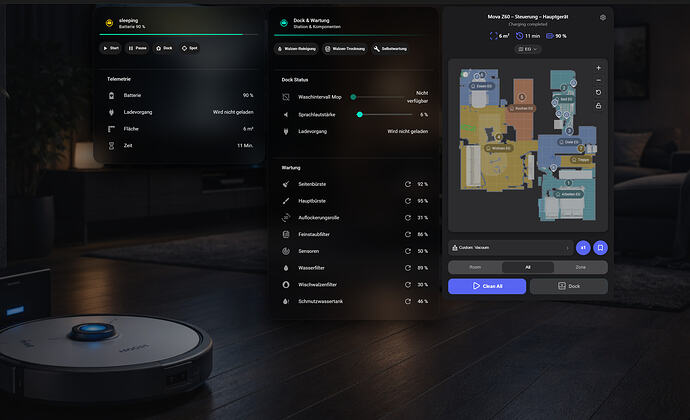Click the 6 m² area indicator in map header
The width and height of the screenshot is (690, 420).
pyautogui.click(x=499, y=36)
